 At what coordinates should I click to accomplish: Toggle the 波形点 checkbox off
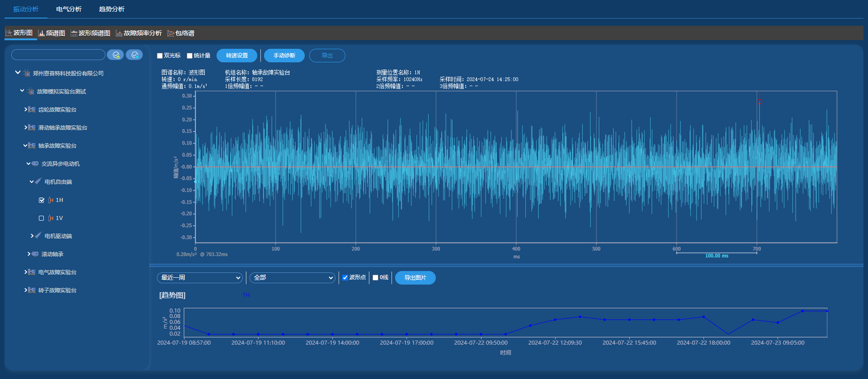pos(345,277)
